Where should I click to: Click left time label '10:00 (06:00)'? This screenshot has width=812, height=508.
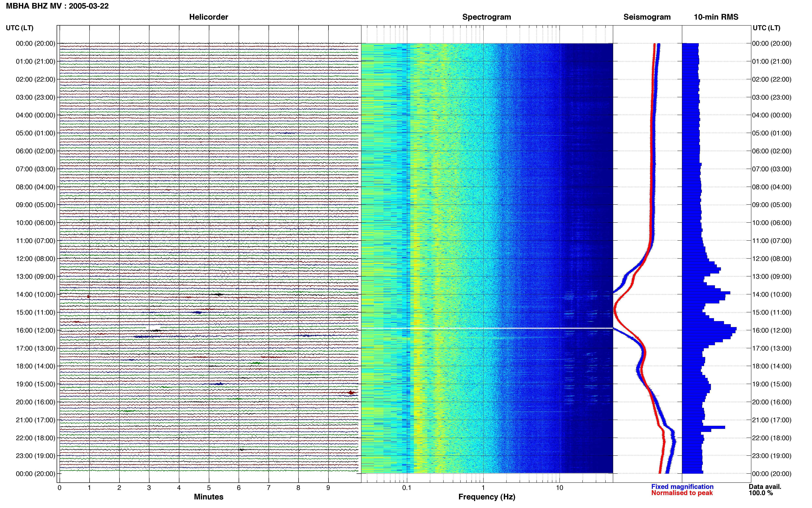point(36,223)
